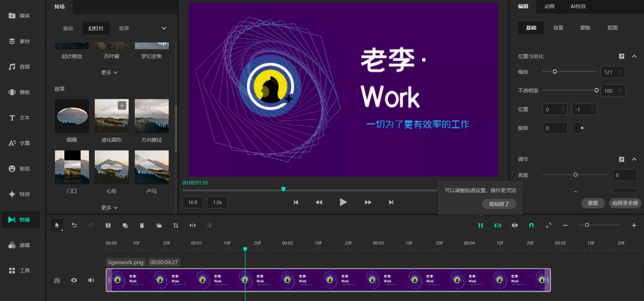The image size is (644, 301).
Task: Step forward with fast-forward control
Action: (x=368, y=202)
